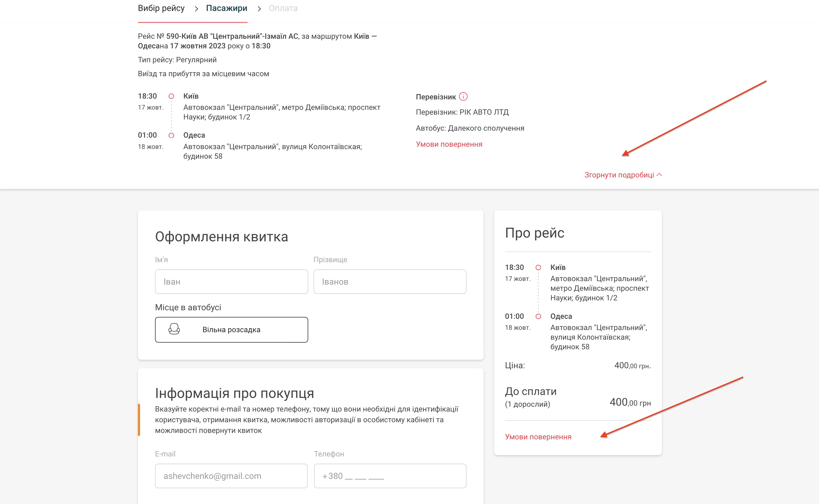This screenshot has width=819, height=504.
Task: Click the Оформлення квитка heading
Action: pyautogui.click(x=221, y=237)
